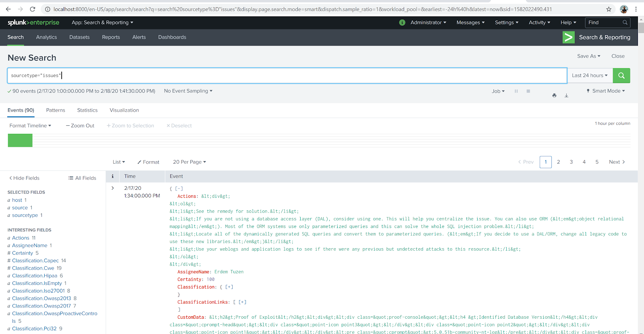Screen dimensions: 644x334
Task: Click the green Search & Reporting app icon
Action: pos(568,37)
